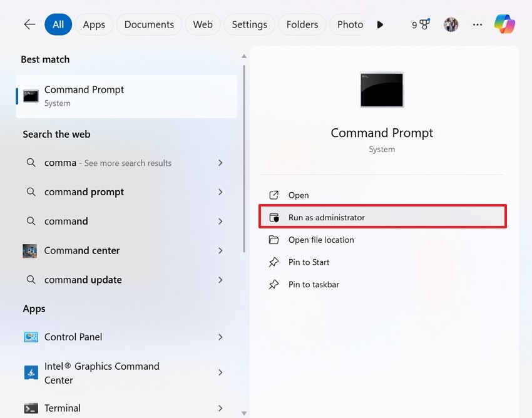Switch to the Folders filter tab
The image size is (532, 418).
[x=302, y=24]
